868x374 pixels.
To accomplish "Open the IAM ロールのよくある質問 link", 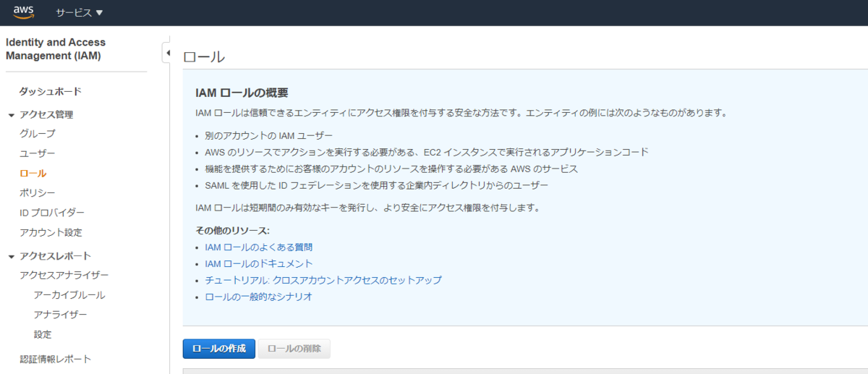I will click(x=259, y=247).
